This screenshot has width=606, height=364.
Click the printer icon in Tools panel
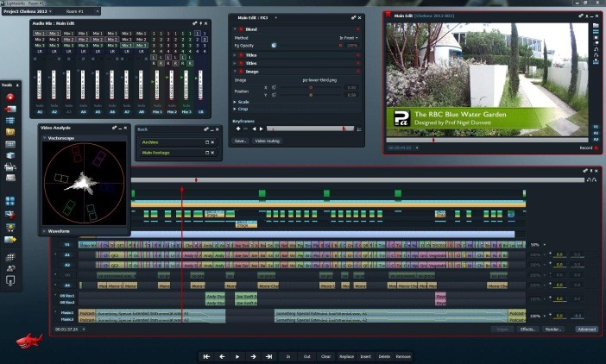(x=10, y=166)
